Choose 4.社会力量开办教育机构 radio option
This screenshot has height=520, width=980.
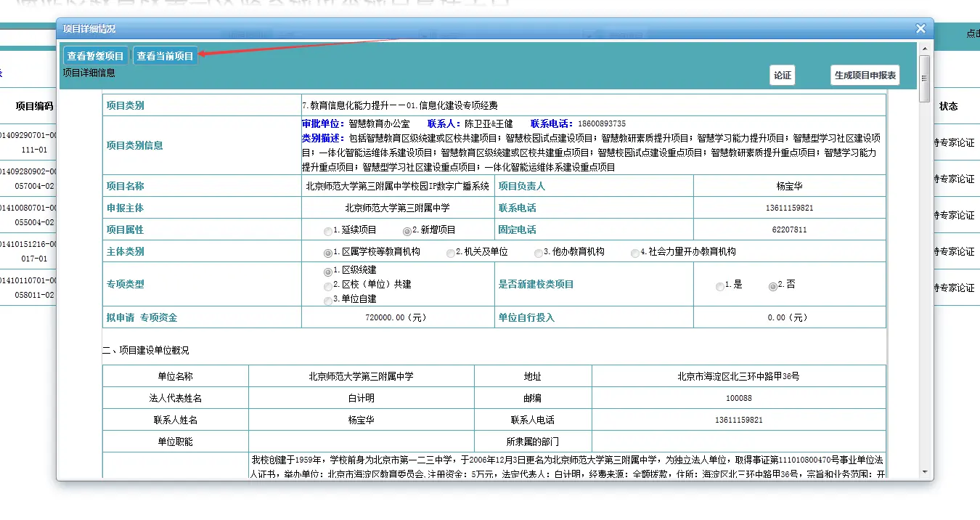coord(635,253)
